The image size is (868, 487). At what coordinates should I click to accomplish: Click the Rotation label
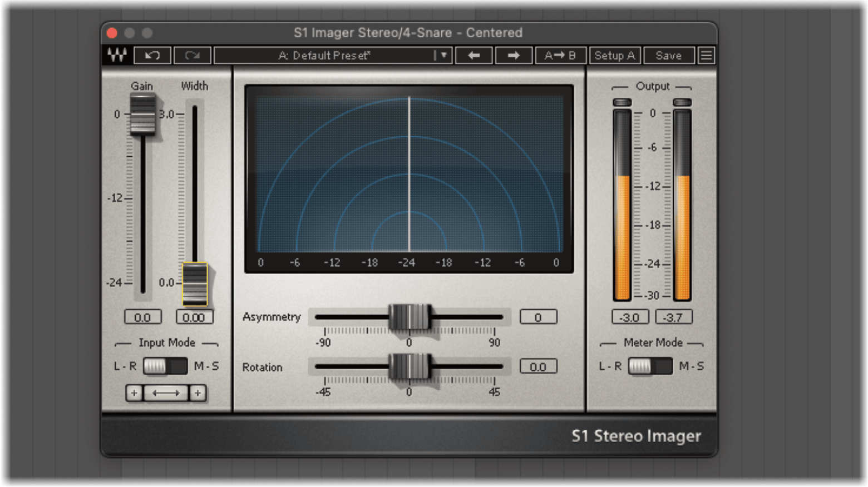[263, 367]
